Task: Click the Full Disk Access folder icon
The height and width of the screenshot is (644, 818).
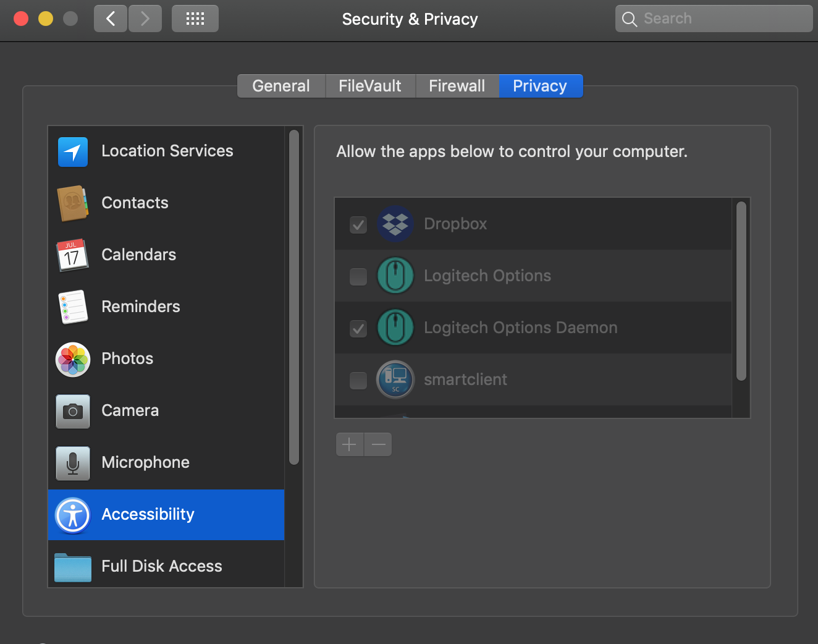Action: (73, 567)
